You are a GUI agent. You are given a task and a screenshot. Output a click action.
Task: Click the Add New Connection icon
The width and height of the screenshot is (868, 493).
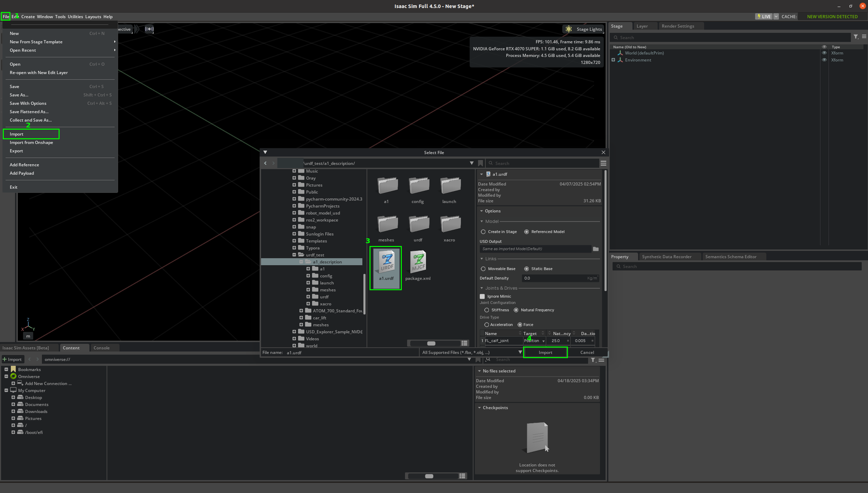20,383
